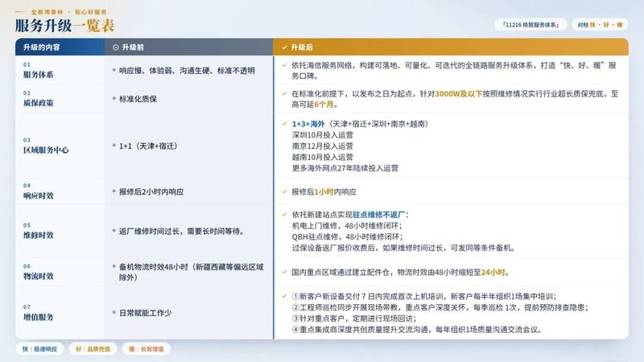This screenshot has width=644, height=362.
Task: Click the text 日常赋能工作少
Action: click(x=146, y=313)
